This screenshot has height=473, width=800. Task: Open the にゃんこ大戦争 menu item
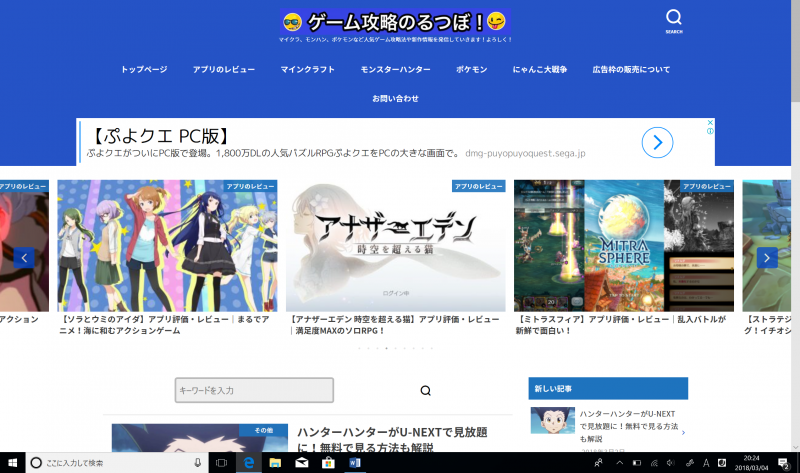click(540, 69)
